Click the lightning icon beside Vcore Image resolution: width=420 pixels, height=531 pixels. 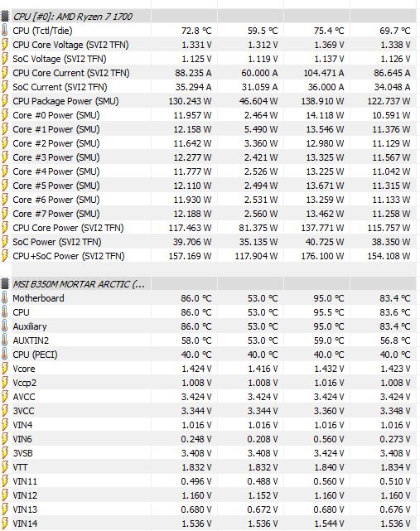(x=5, y=369)
